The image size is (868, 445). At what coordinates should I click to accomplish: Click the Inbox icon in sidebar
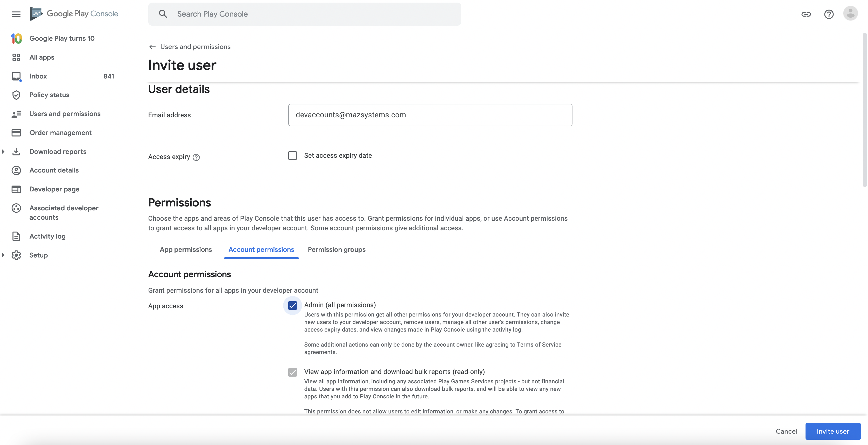[16, 76]
